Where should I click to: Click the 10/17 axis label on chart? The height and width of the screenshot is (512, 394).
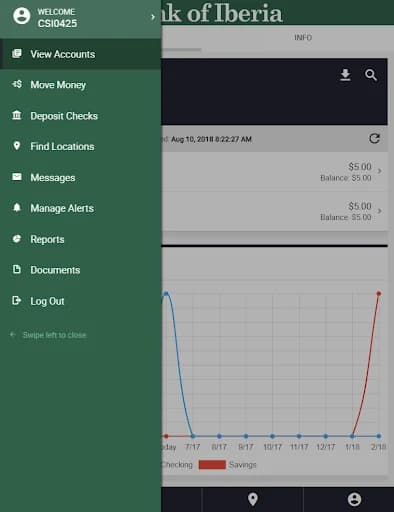click(x=272, y=447)
